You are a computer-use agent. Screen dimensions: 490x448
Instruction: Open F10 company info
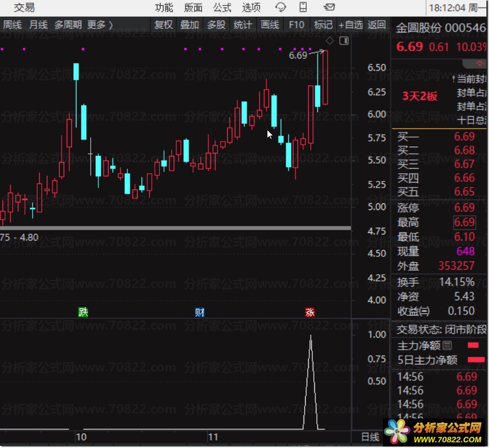coord(296,24)
